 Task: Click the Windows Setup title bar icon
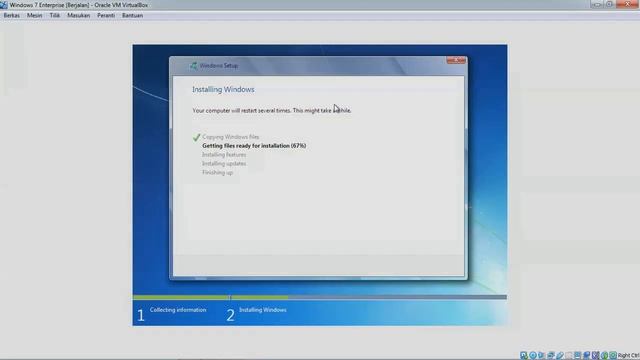click(193, 65)
